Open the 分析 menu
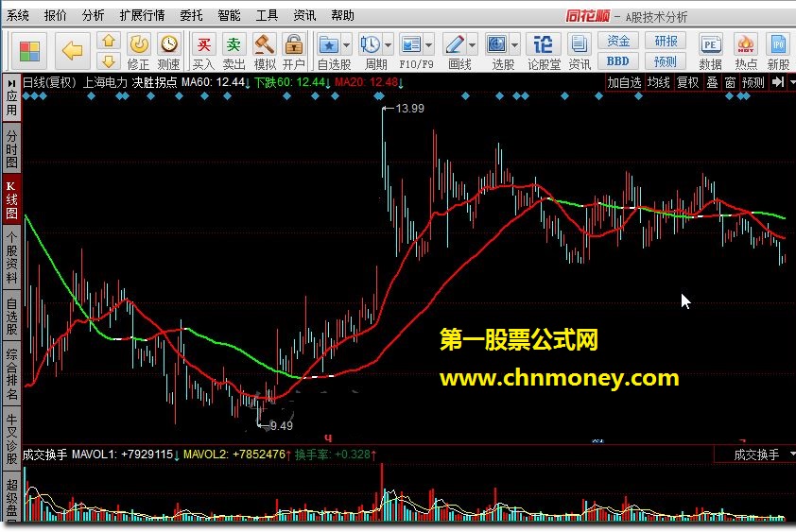The height and width of the screenshot is (532, 796). click(93, 16)
